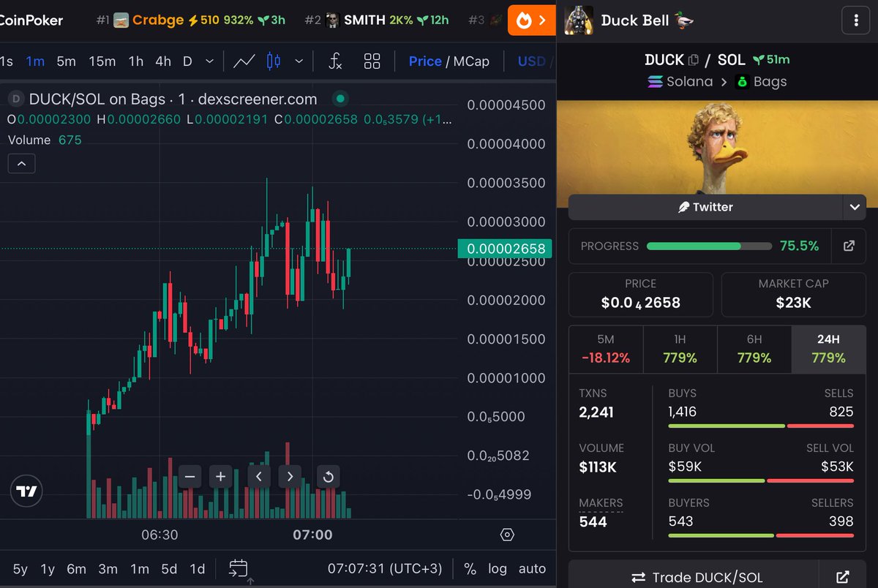The height and width of the screenshot is (588, 878).
Task: Select 3m date range
Action: pos(108,568)
